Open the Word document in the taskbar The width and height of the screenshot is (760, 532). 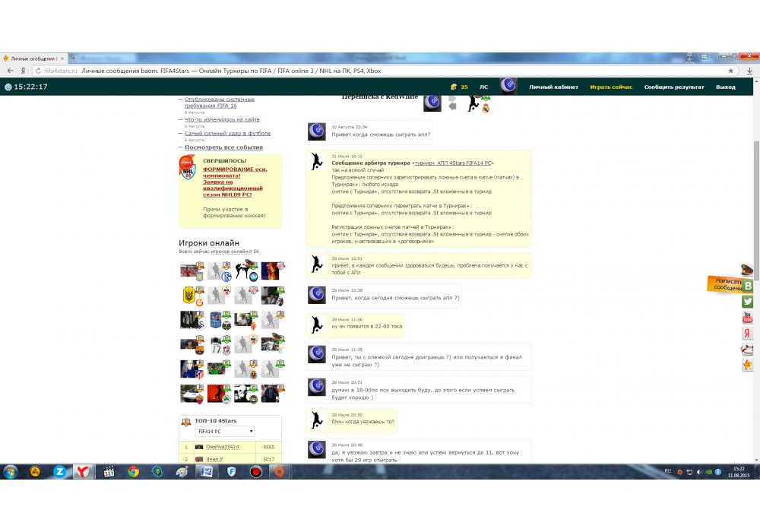(x=206, y=471)
